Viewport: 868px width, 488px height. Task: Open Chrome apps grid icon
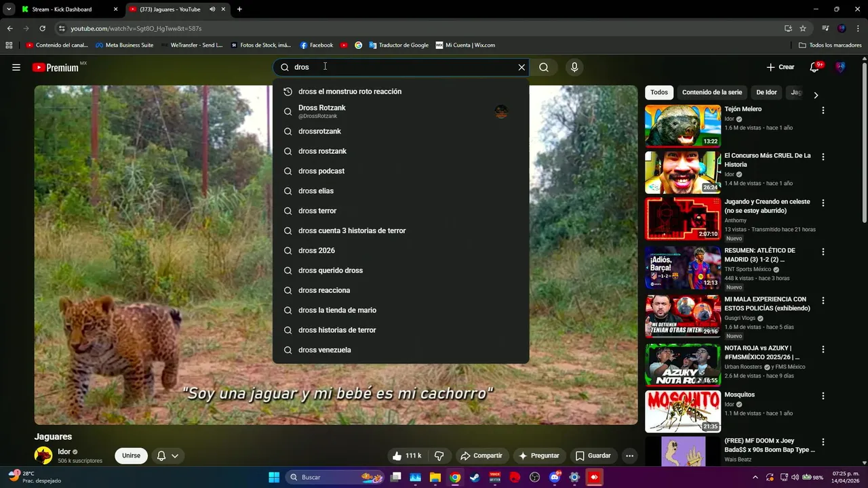(9, 45)
